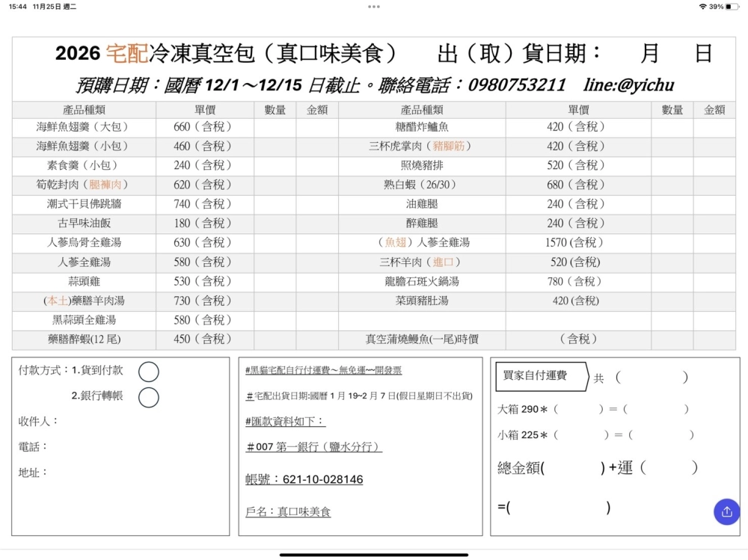Click the 電話 field in payment box
This screenshot has width=748, height=560.
tap(120, 447)
